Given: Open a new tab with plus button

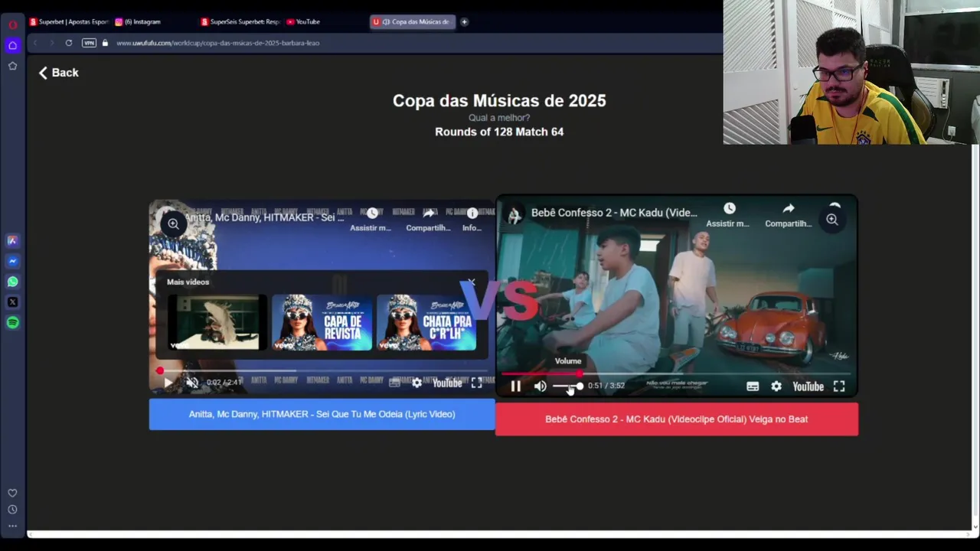Looking at the screenshot, I should 464,22.
